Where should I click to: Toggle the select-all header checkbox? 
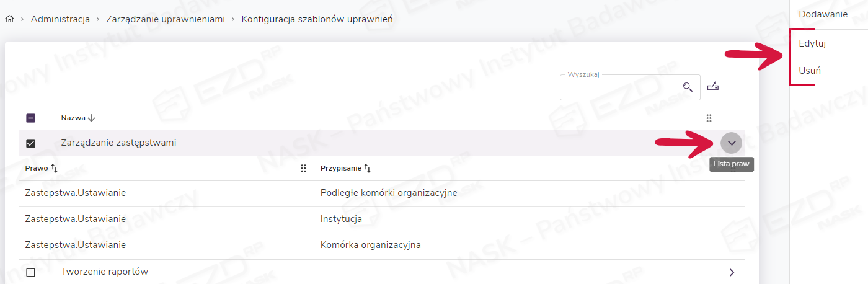point(30,118)
